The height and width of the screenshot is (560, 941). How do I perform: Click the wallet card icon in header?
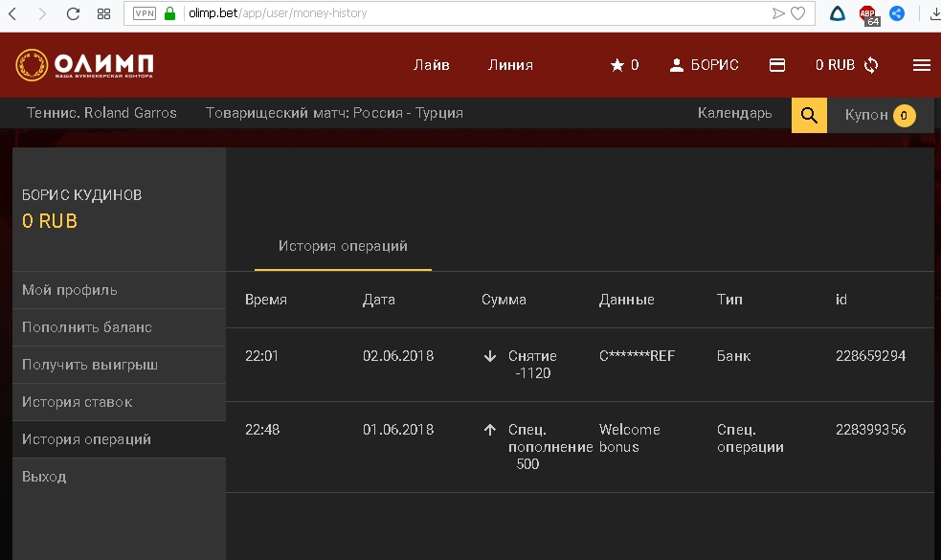click(x=777, y=65)
